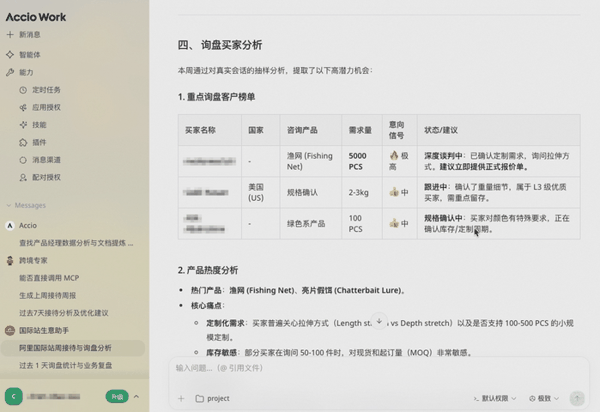
Task: Open the 技能 skills page
Action: (38, 124)
